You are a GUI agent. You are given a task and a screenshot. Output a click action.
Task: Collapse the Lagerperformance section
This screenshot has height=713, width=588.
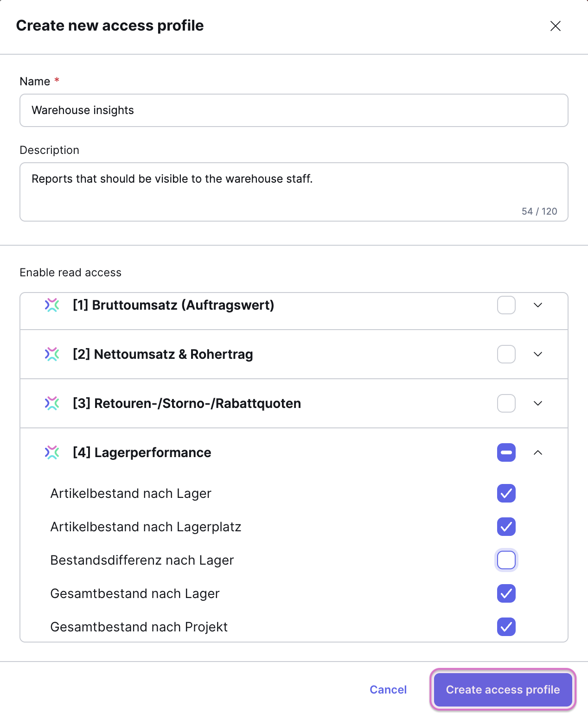coord(538,452)
